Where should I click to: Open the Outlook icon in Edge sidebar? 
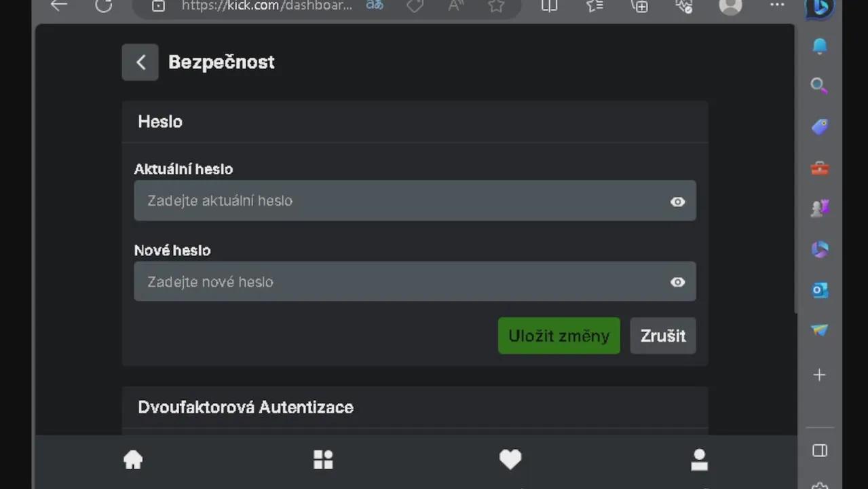(x=819, y=290)
